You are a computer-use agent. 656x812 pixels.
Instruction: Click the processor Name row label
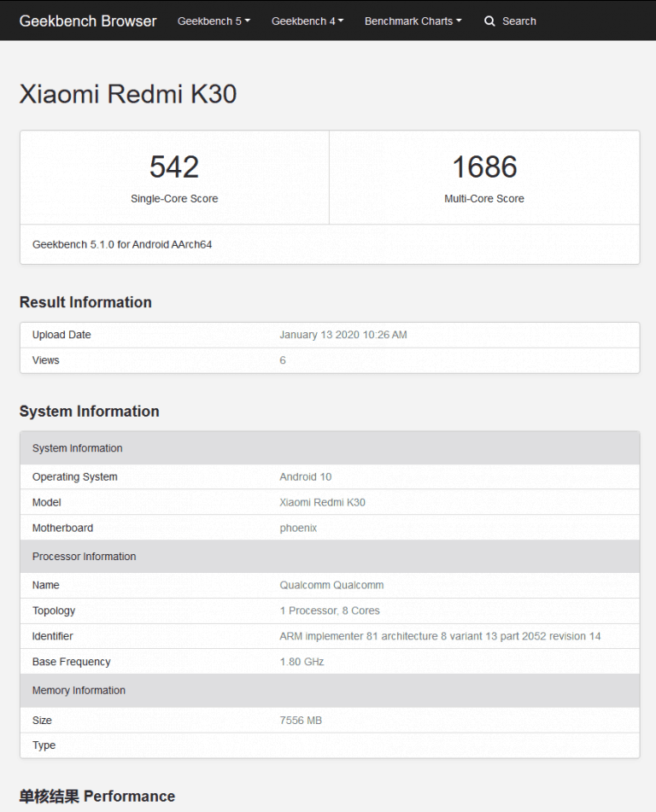point(45,585)
